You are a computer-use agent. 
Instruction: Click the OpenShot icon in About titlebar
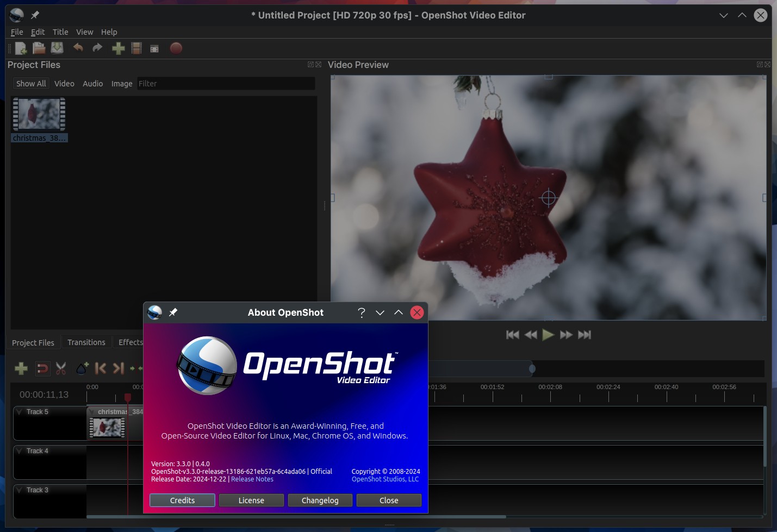pos(155,312)
